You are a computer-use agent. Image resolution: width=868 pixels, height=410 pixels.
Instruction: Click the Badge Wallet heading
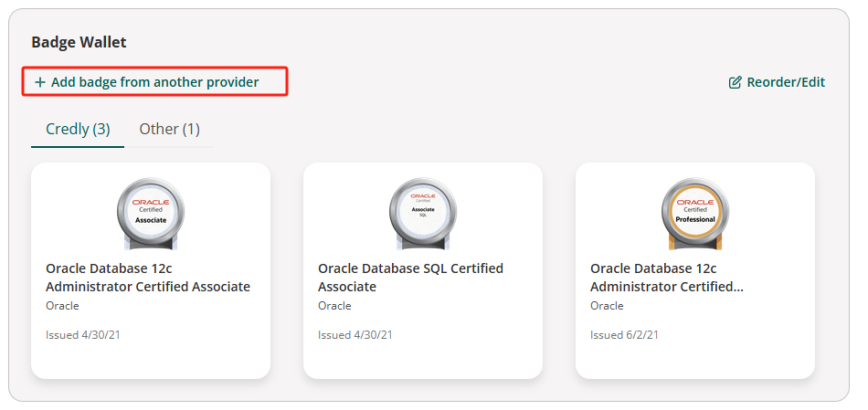[79, 42]
